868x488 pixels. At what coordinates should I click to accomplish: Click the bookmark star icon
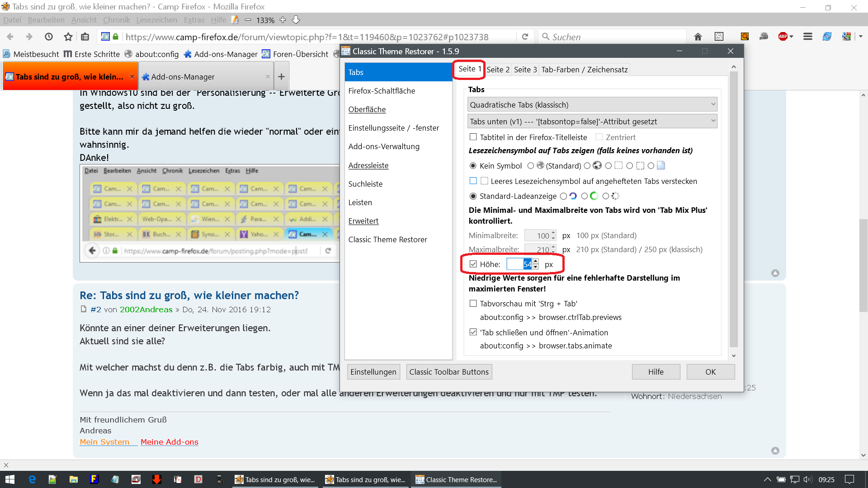click(x=68, y=37)
